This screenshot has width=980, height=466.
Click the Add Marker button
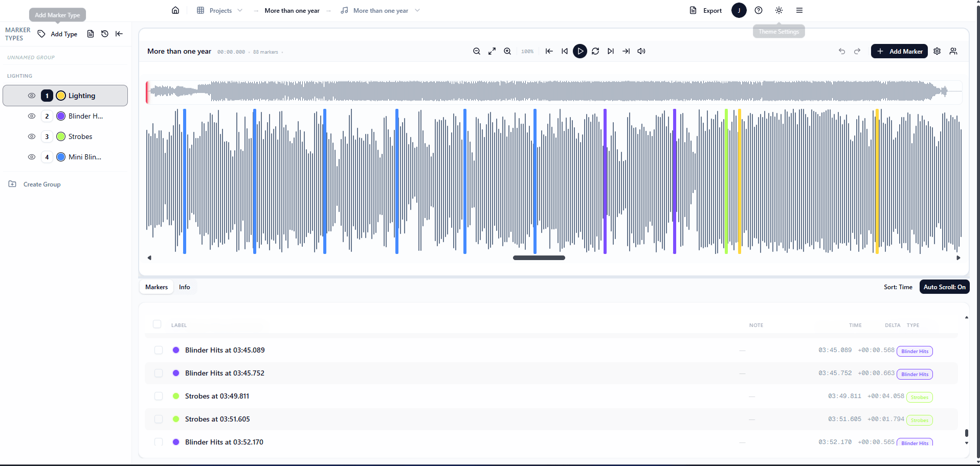pos(899,51)
